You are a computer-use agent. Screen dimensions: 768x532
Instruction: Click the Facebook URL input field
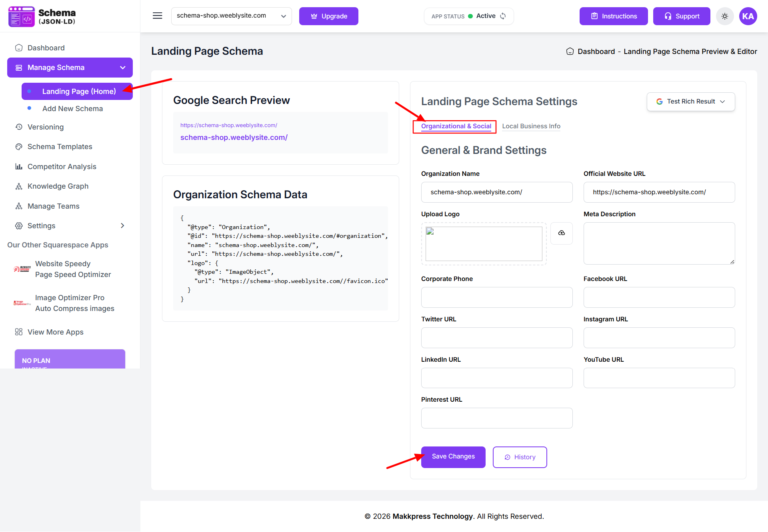click(x=659, y=297)
